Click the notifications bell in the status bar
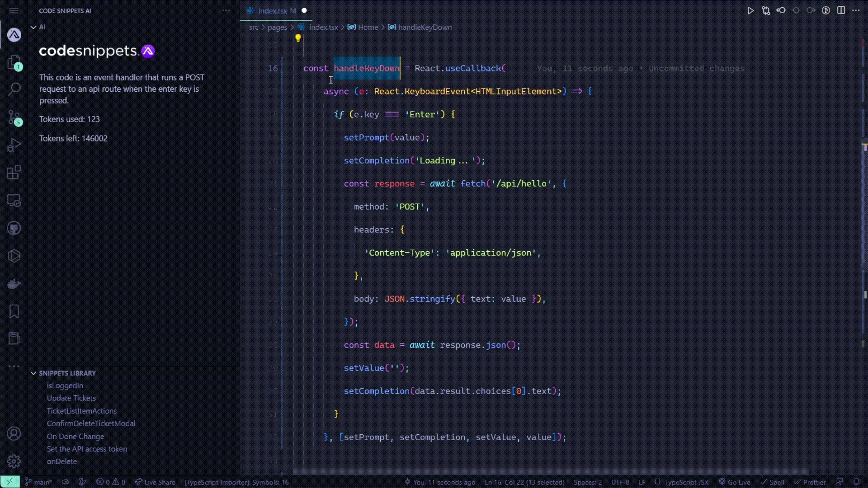This screenshot has width=868, height=488. [856, 482]
